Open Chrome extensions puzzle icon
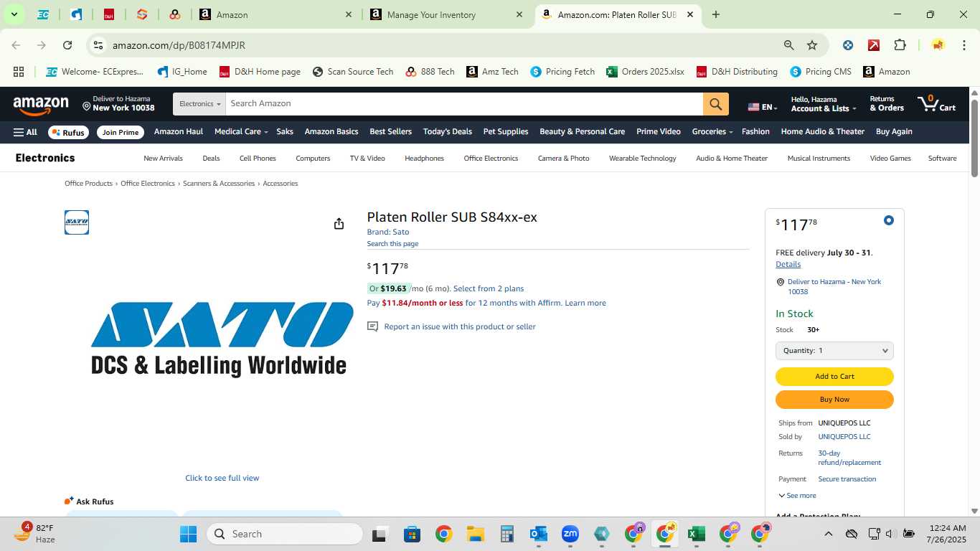980x551 pixels. click(x=900, y=45)
